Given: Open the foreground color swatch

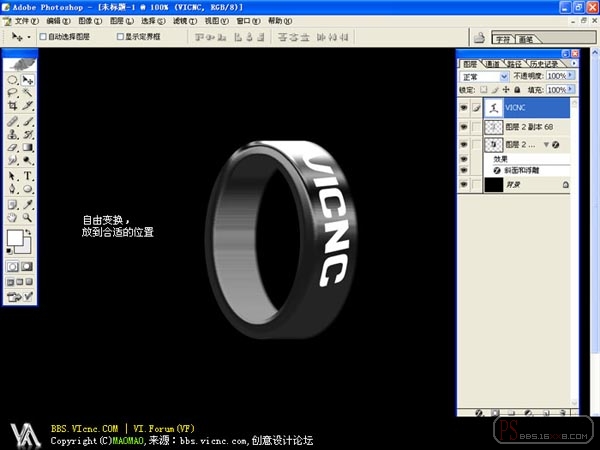Looking at the screenshot, I should click(x=15, y=238).
